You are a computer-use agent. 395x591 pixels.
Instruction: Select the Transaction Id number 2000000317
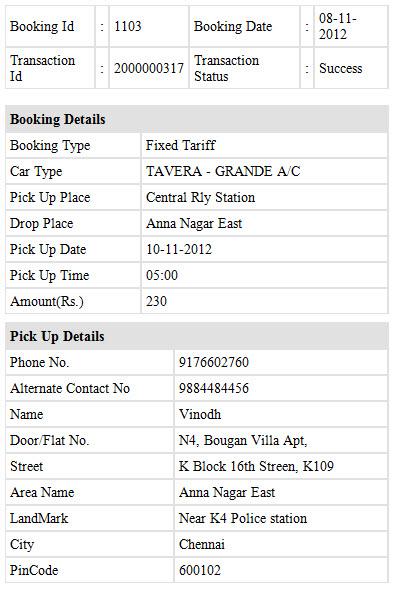149,68
